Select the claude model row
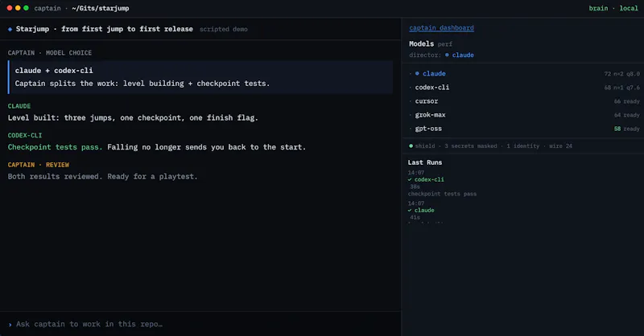The height and width of the screenshot is (336, 644). tap(524, 74)
